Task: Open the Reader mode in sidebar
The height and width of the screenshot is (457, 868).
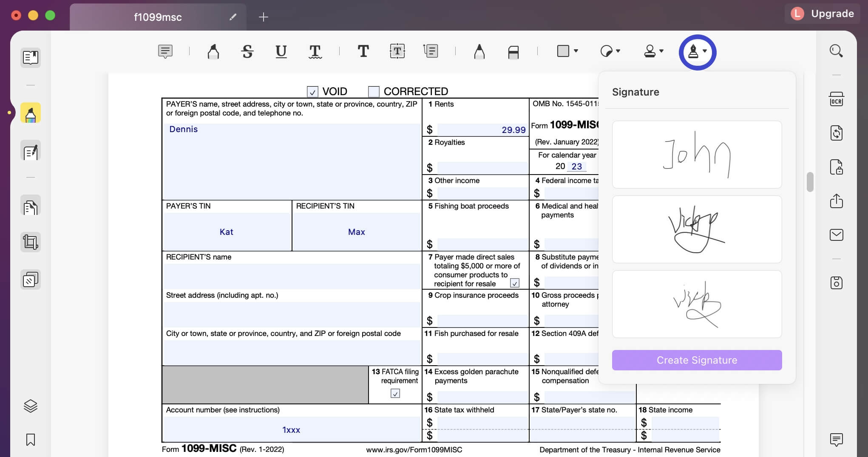Action: pos(31,57)
